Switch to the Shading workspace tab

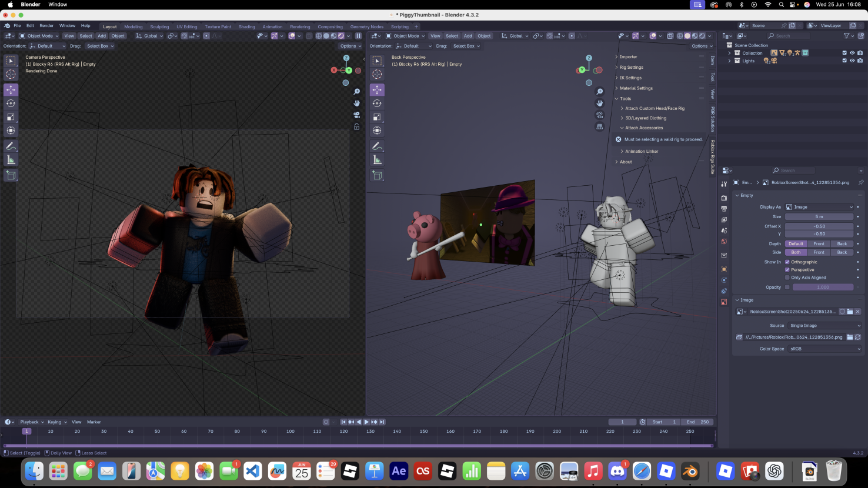coord(246,26)
